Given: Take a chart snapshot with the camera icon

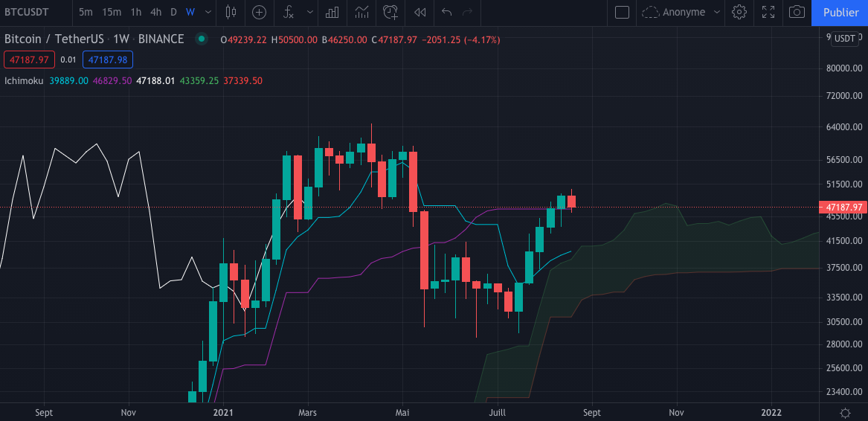Looking at the screenshot, I should [797, 12].
